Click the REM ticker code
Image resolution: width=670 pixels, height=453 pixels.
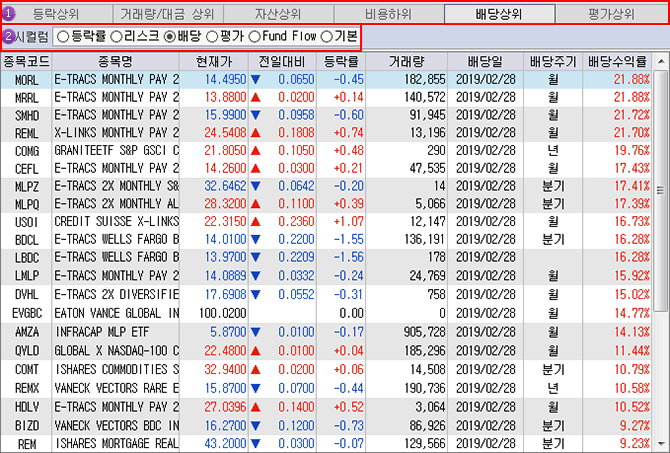(26, 444)
